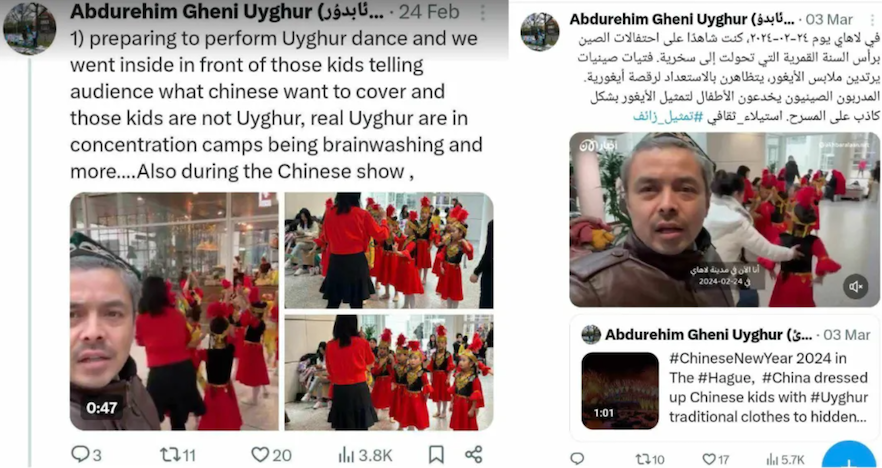Repost the 03 Mar tweet with 10 reposts
The height and width of the screenshot is (468, 882).
click(650, 459)
